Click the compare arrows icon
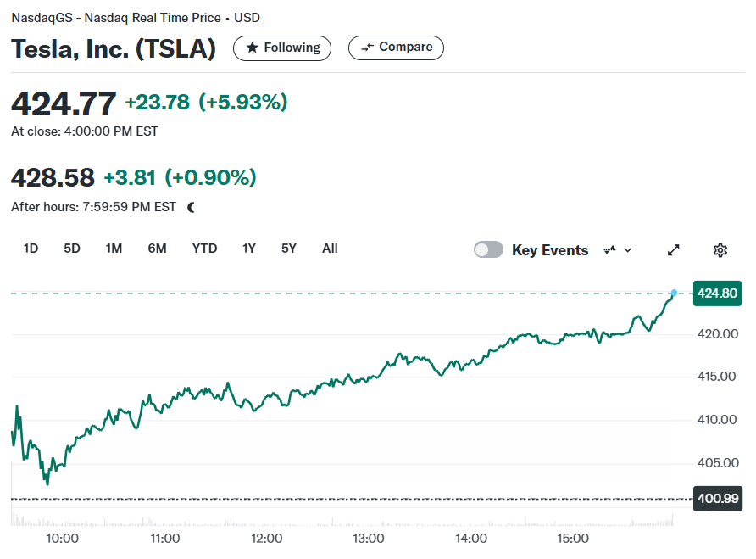The height and width of the screenshot is (559, 756). (x=367, y=48)
